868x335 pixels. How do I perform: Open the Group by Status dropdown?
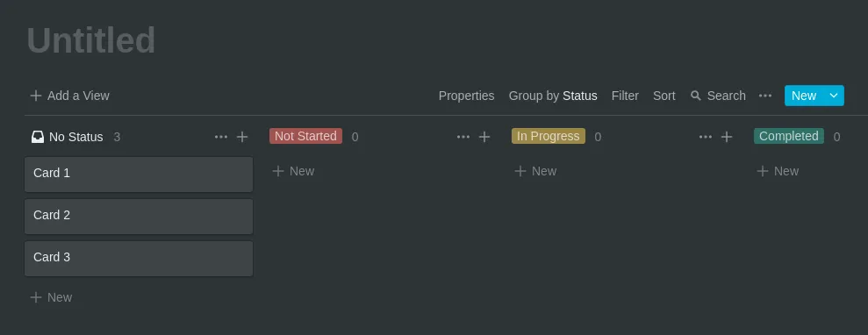point(552,96)
